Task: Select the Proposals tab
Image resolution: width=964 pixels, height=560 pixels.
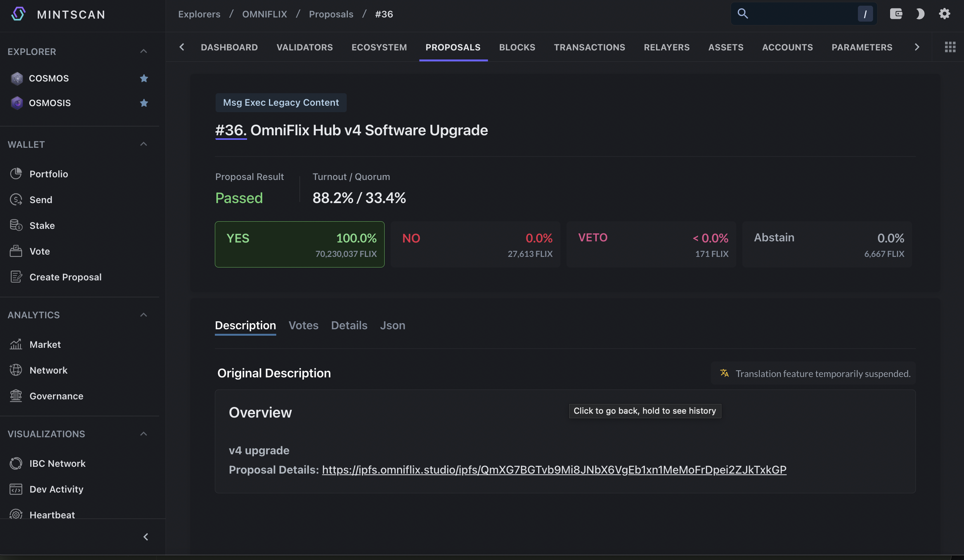Action: pos(453,47)
